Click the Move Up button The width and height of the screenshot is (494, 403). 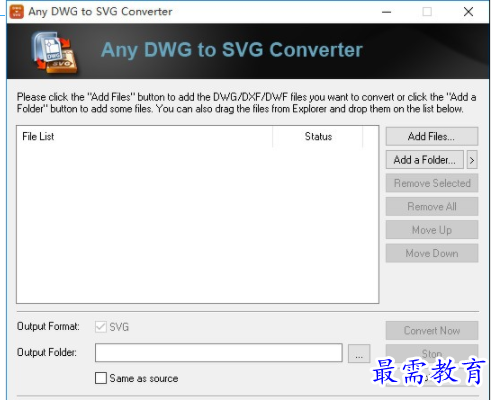432,230
